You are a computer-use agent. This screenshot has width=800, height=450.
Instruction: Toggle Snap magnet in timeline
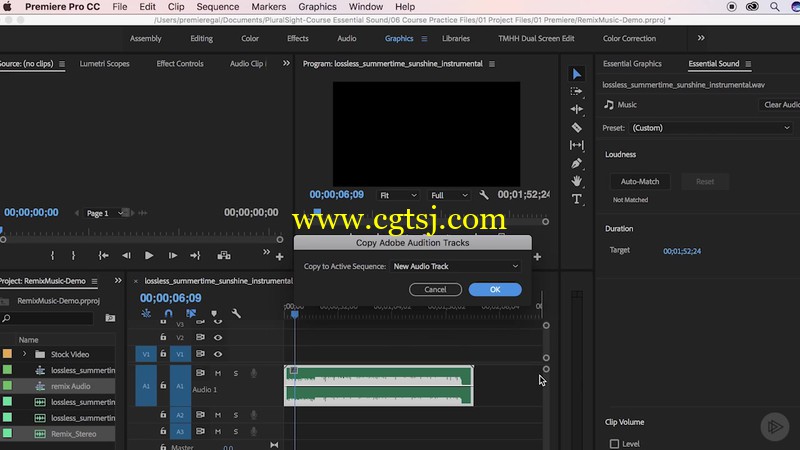coord(168,313)
